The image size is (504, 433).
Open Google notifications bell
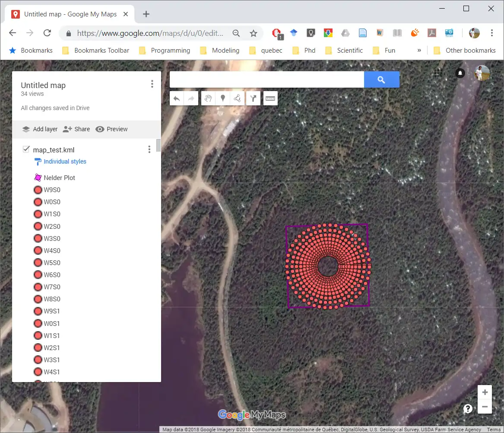click(x=460, y=73)
